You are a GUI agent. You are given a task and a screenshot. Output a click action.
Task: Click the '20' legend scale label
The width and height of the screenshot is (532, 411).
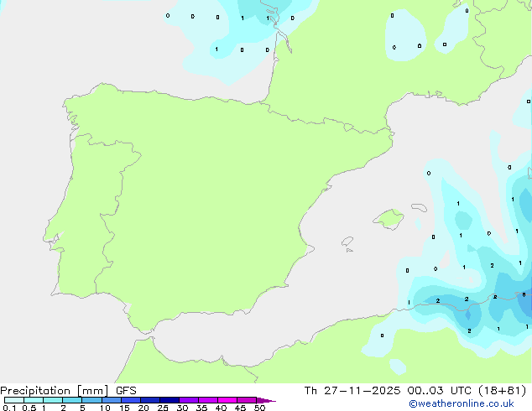click(x=143, y=408)
